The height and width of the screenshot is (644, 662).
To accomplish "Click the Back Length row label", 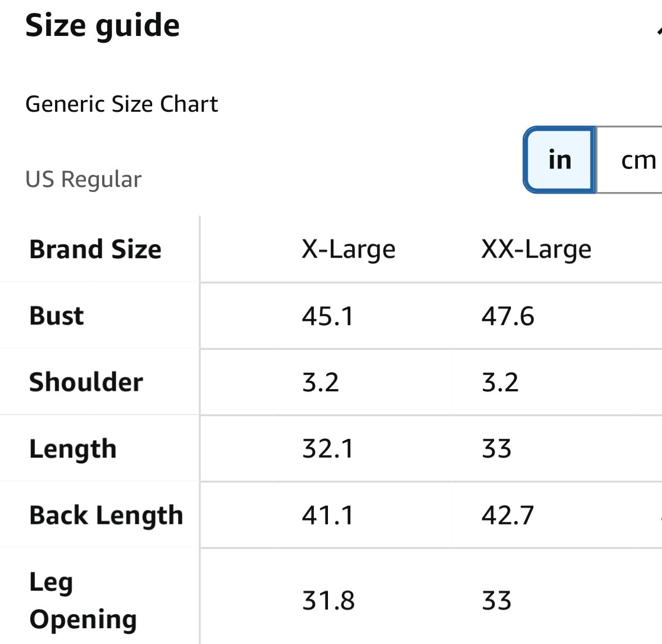I will [x=106, y=515].
